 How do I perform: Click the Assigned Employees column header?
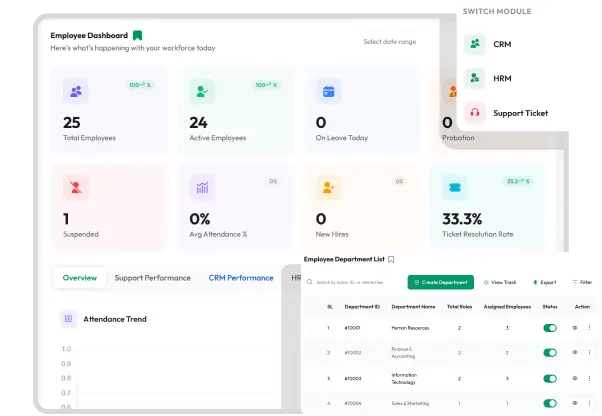[507, 307]
